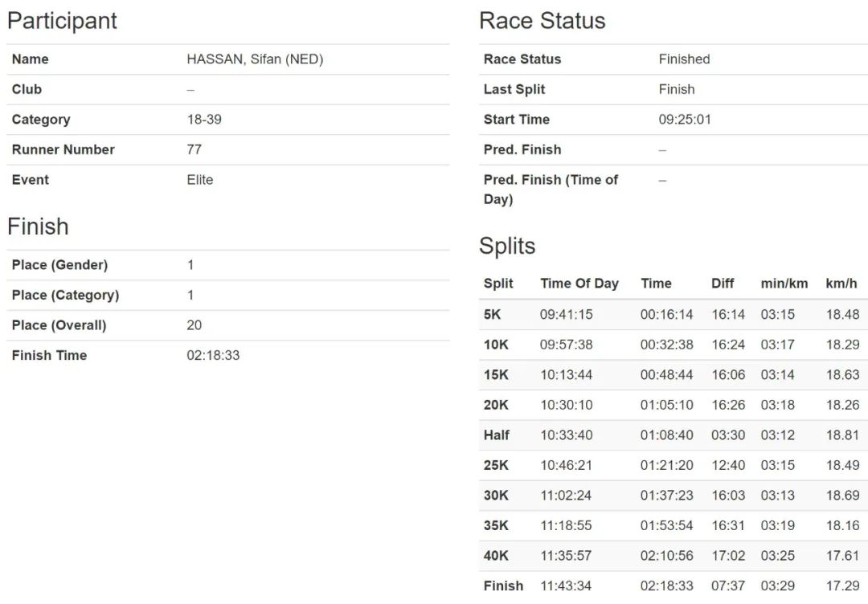868x604 pixels.
Task: Click the 40K split row label
Action: point(495,555)
